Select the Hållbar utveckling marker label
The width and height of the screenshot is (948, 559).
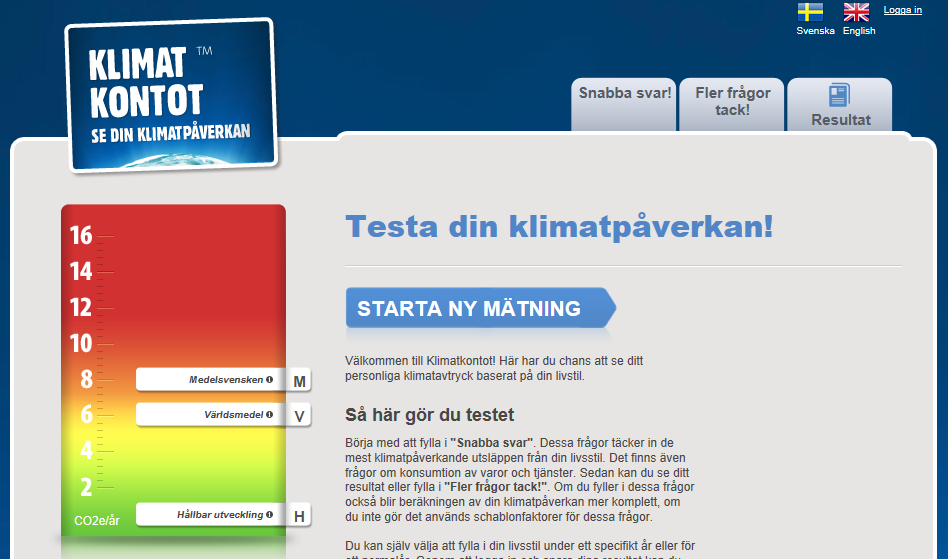click(220, 515)
